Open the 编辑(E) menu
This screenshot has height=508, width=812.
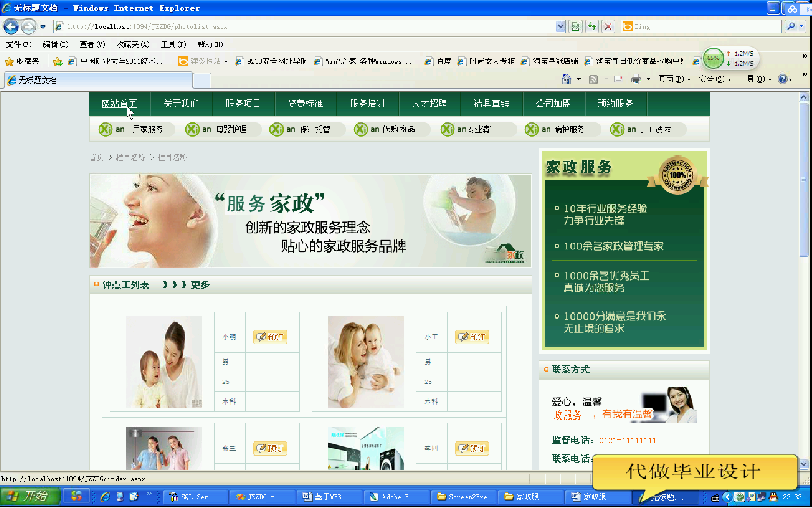coord(56,45)
